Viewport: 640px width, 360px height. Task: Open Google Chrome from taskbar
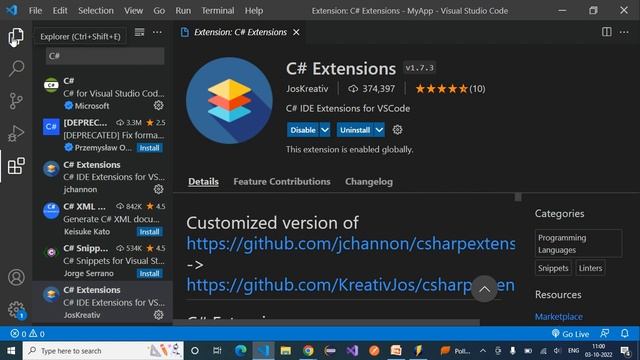tap(308, 350)
